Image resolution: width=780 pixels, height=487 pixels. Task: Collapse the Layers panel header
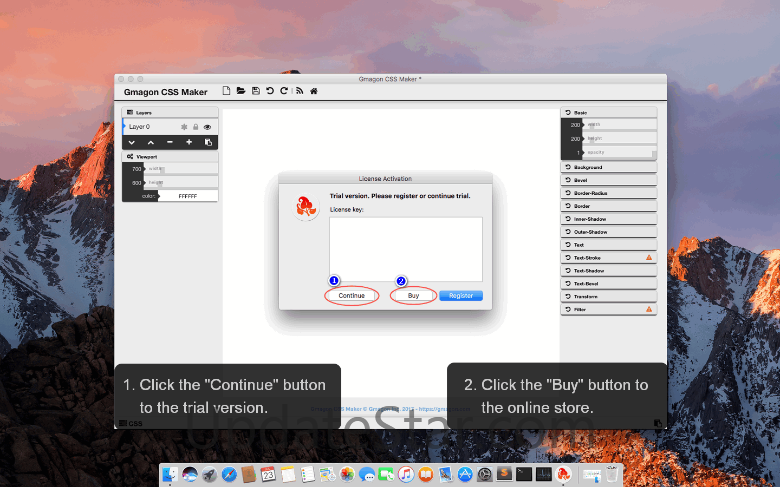coord(170,112)
